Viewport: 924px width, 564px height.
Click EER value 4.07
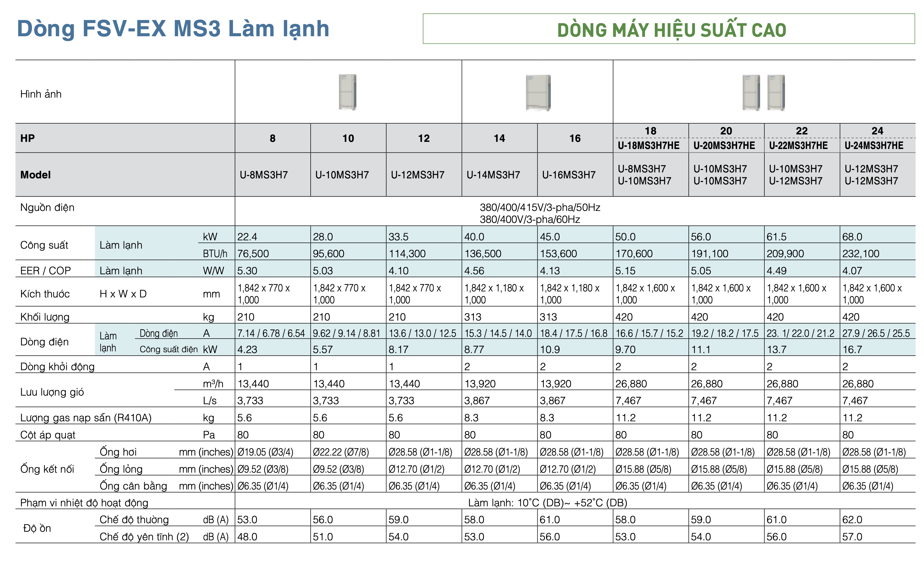(x=852, y=271)
